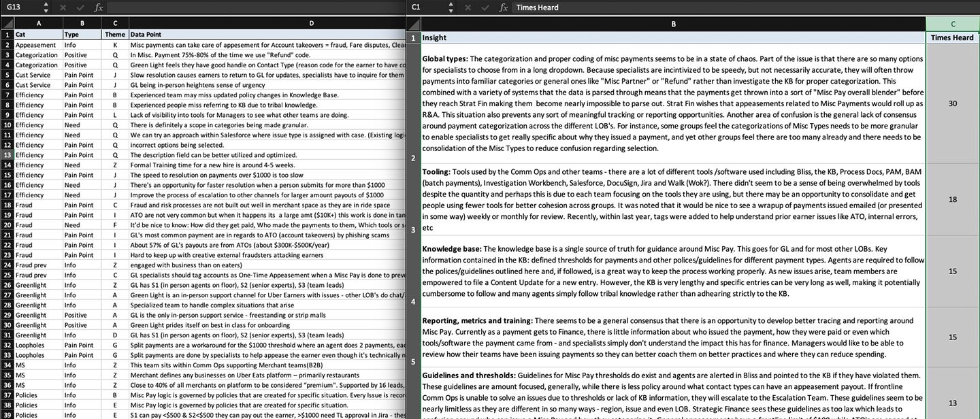Click the Data Point header cell
The image size is (980, 419).
pos(267,34)
